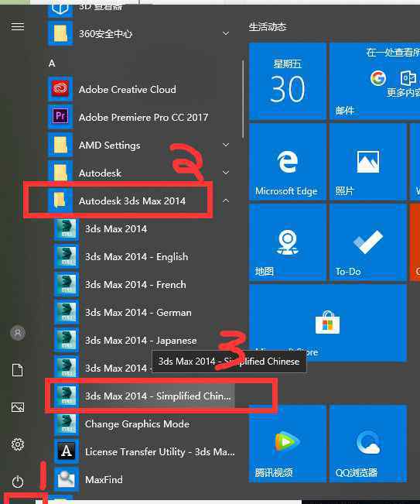The height and width of the screenshot is (504, 420).
Task: Collapse the Autodesk 3ds Max 2014 folder
Action: [x=226, y=201]
